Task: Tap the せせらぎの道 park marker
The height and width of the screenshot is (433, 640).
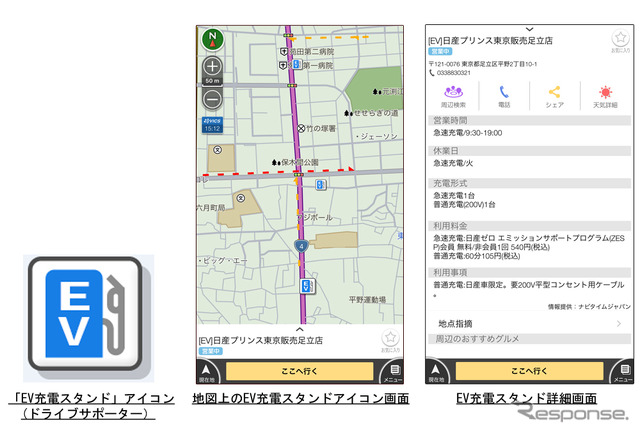Action: 348,113
